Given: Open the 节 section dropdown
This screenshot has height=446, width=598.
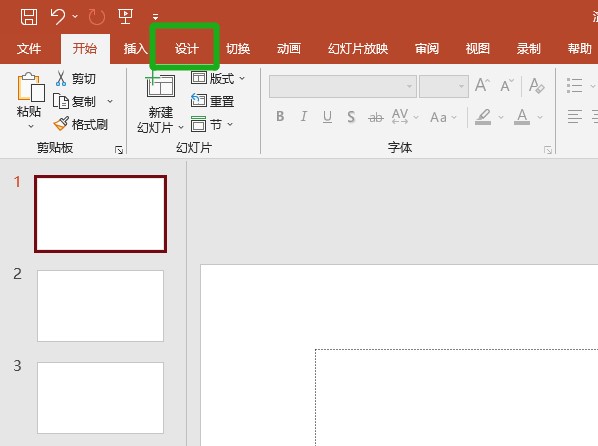Looking at the screenshot, I should (x=212, y=124).
